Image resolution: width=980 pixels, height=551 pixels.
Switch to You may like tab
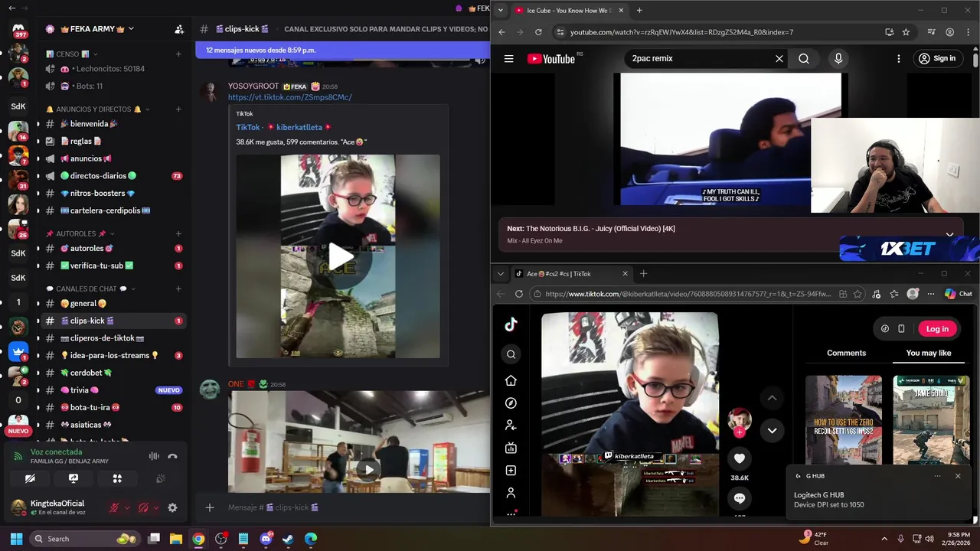click(x=929, y=353)
